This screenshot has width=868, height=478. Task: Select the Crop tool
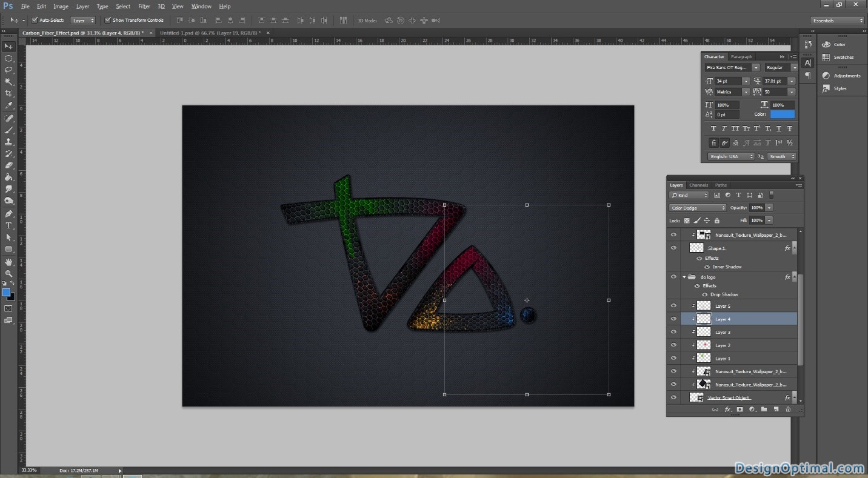tap(8, 93)
